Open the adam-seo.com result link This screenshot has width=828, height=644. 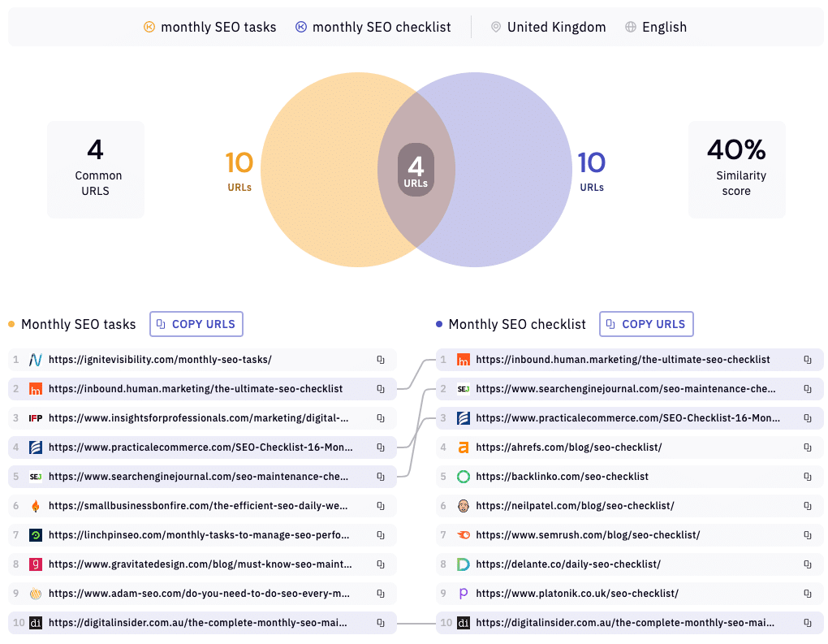tap(198, 594)
